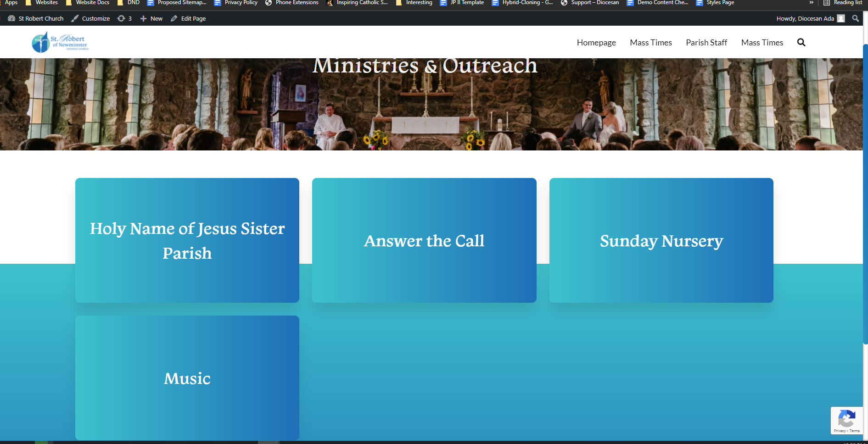Image resolution: width=868 pixels, height=444 pixels.
Task: Click Edit Page in admin bar
Action: 188,18
